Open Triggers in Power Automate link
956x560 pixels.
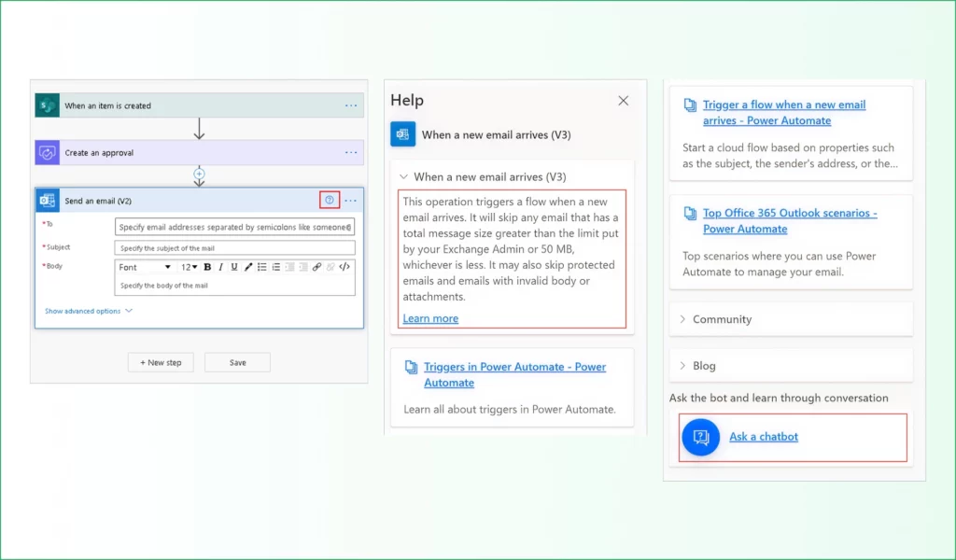514,375
